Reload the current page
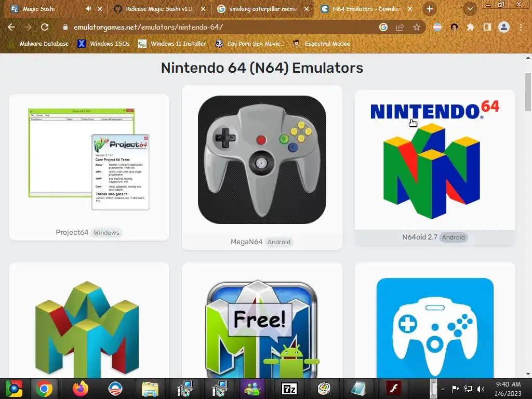Viewport: 532px width, 399px height. pos(45,27)
